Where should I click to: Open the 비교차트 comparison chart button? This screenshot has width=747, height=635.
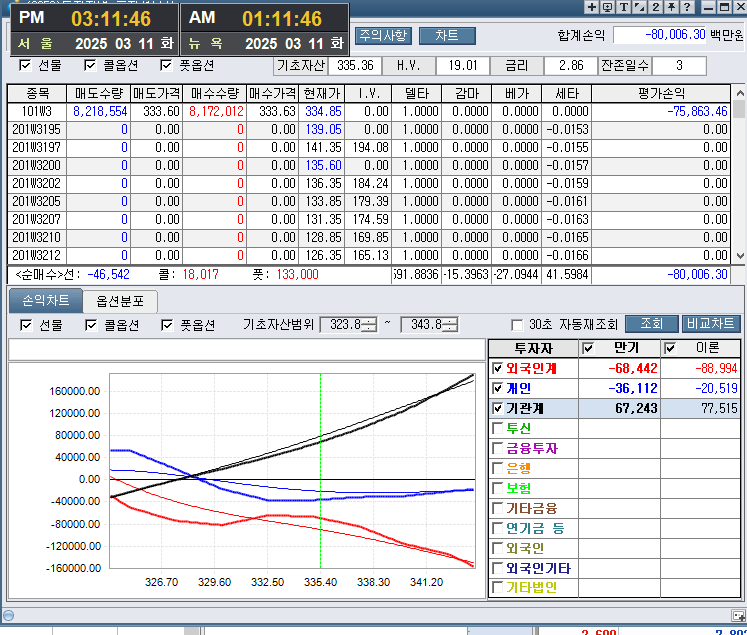click(711, 324)
